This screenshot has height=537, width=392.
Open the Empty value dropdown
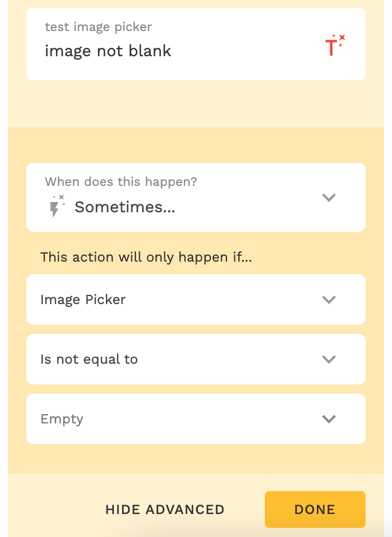click(x=195, y=419)
